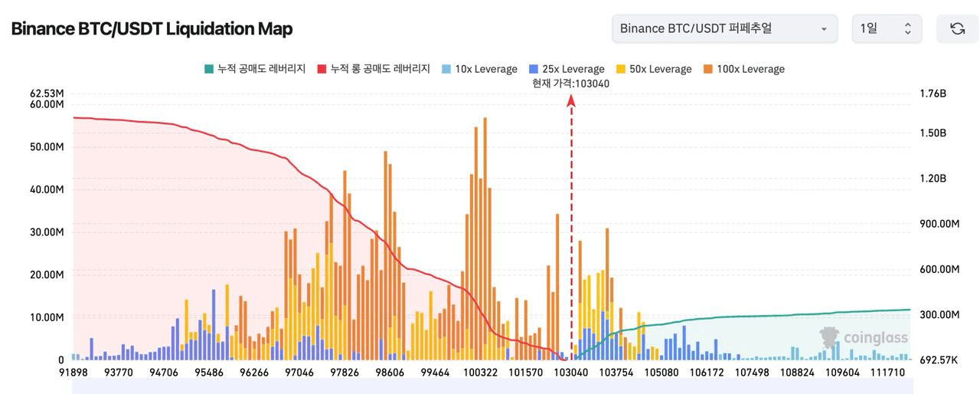Toggle the 50x Leverage legend series

654,69
